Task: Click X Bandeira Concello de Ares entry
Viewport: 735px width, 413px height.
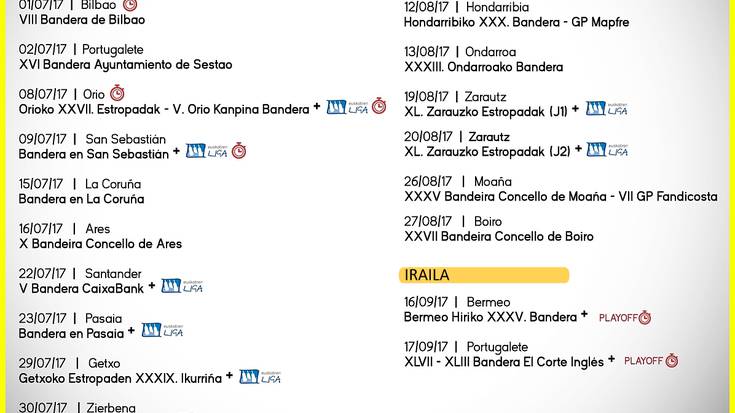Action: (100, 244)
